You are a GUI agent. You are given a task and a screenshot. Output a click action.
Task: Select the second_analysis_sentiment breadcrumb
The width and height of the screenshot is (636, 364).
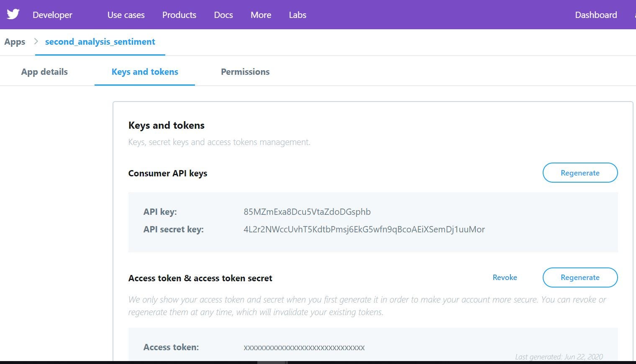100,41
